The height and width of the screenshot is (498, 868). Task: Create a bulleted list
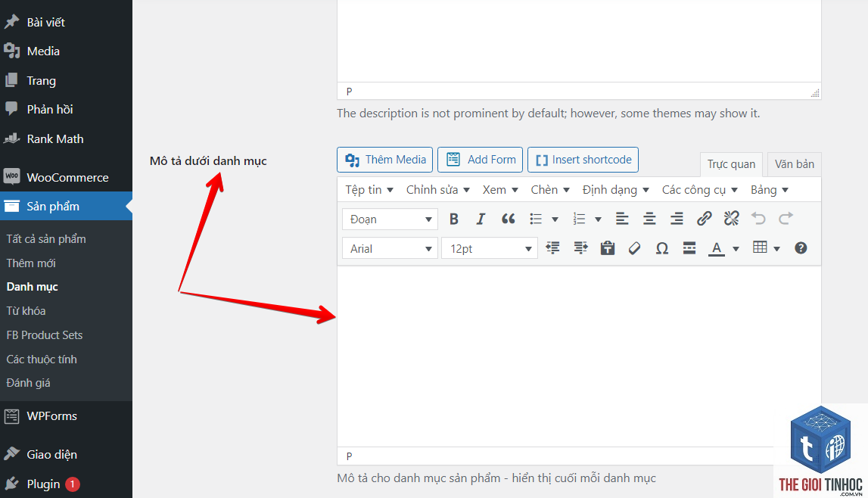[x=536, y=219]
